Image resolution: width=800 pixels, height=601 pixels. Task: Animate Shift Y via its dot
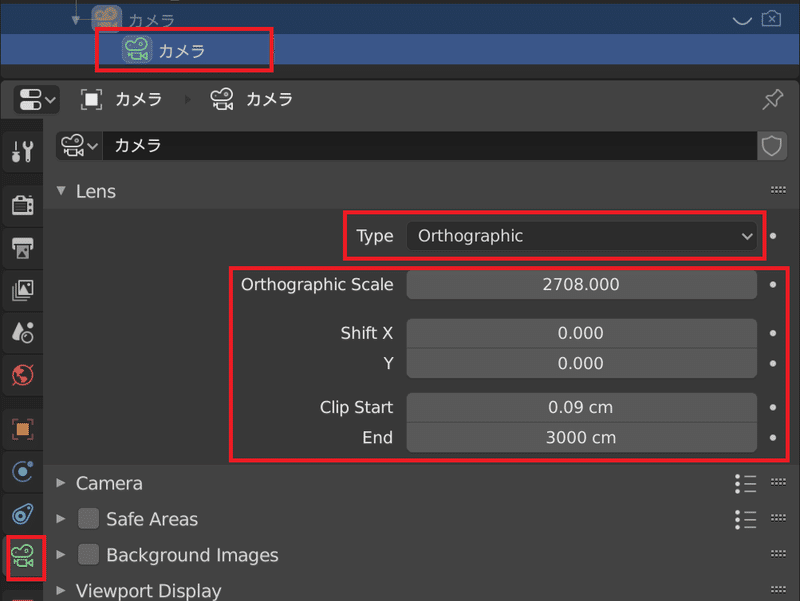pos(773,363)
